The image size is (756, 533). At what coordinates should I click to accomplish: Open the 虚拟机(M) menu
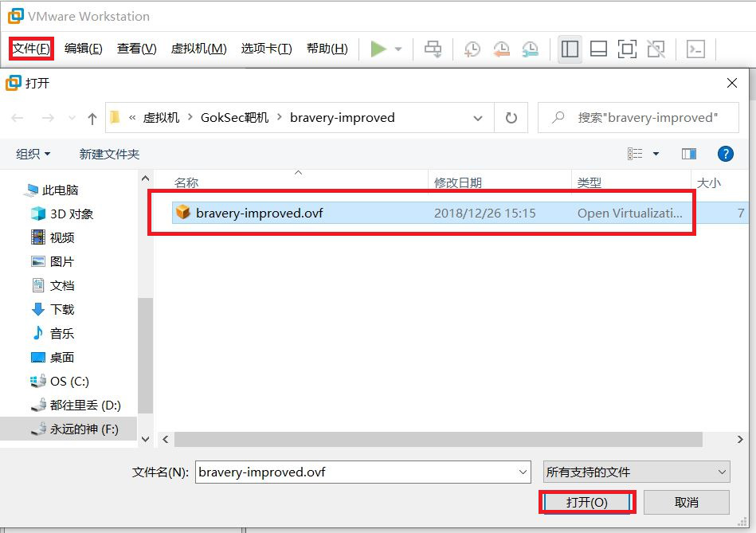point(198,49)
